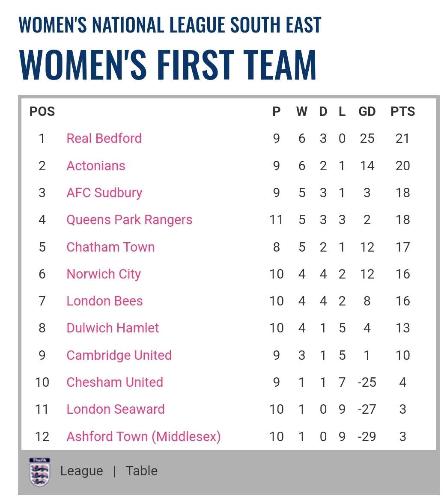Image resolution: width=447 pixels, height=504 pixels.
Task: Open Queens Park Rangers team page
Action: pos(129,219)
